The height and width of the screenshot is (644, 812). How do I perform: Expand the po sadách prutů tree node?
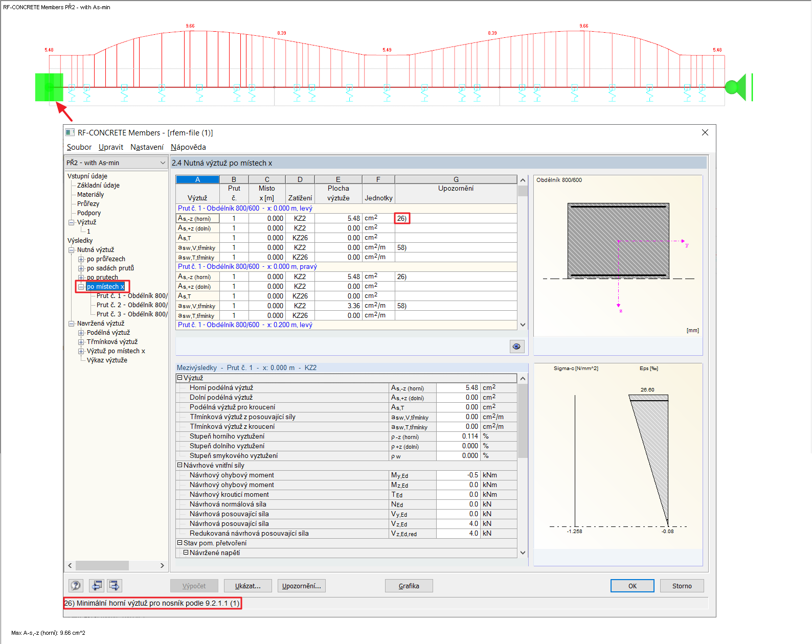(x=81, y=268)
